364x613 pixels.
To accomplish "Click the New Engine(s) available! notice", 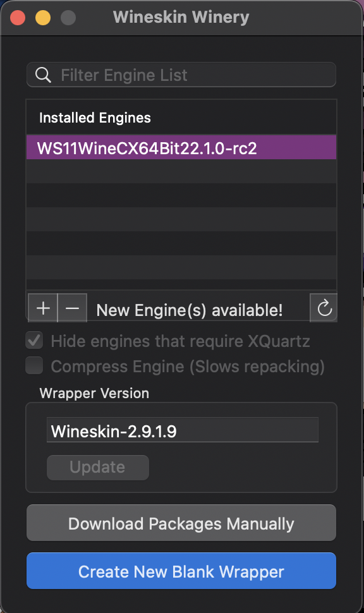I will pyautogui.click(x=189, y=310).
